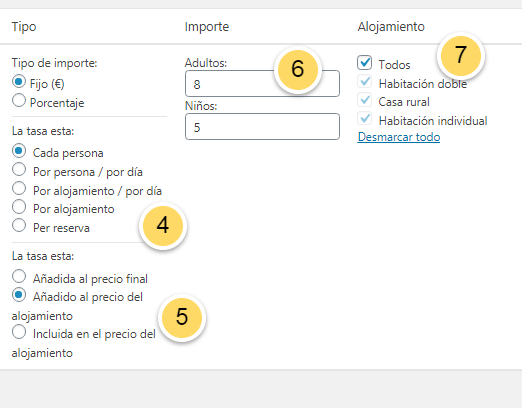Click the Tipo column header
The image size is (522, 408).
tap(24, 26)
